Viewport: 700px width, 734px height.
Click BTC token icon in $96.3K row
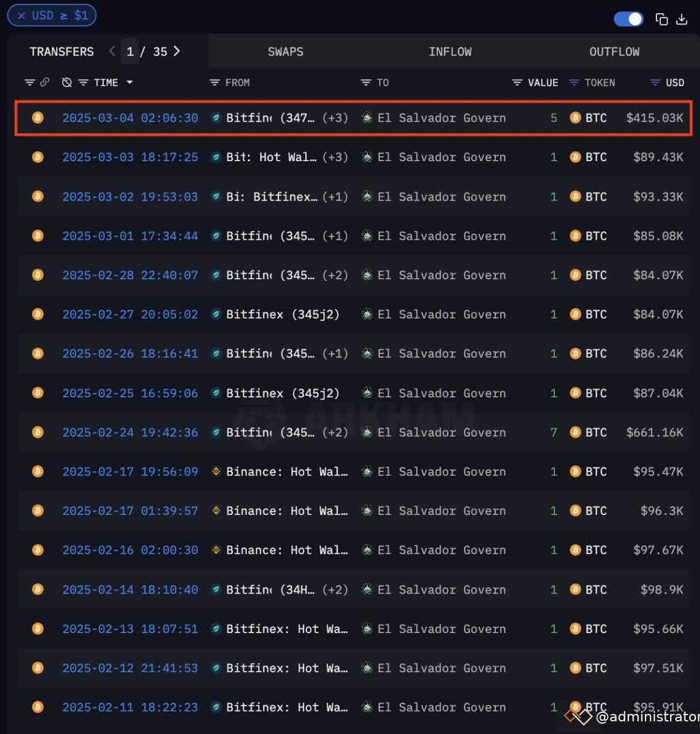pos(575,511)
